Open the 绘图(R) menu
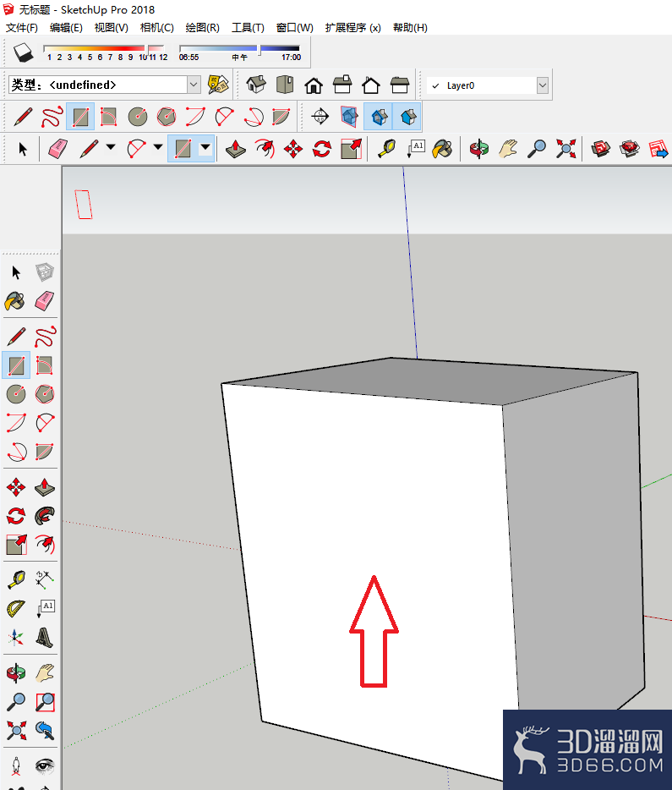 202,28
